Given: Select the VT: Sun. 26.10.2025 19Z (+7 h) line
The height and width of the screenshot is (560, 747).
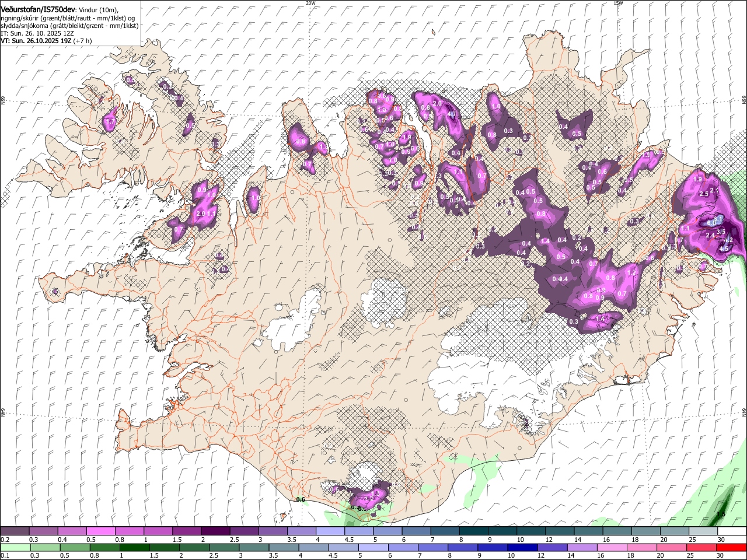Looking at the screenshot, I should (x=47, y=41).
